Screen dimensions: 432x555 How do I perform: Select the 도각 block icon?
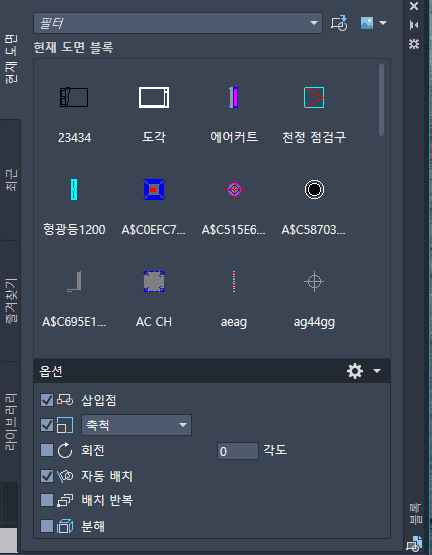point(154,97)
